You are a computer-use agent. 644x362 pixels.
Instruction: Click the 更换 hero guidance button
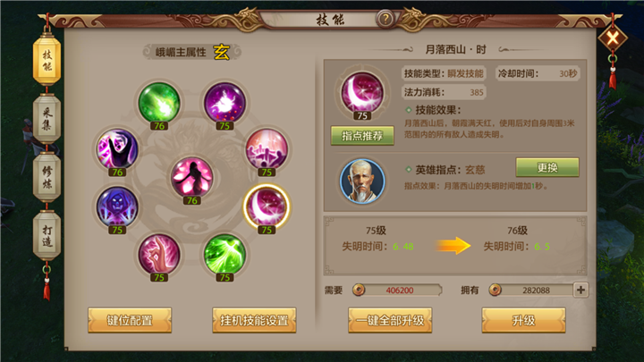tap(547, 167)
